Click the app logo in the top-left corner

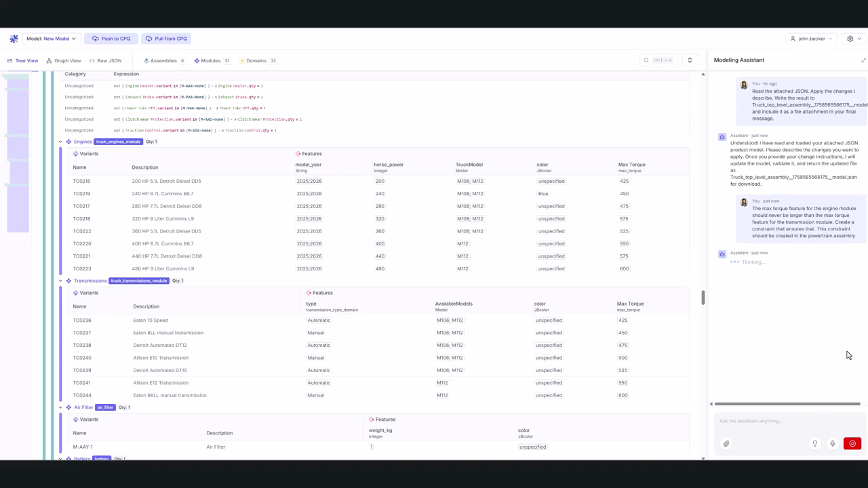(x=14, y=39)
